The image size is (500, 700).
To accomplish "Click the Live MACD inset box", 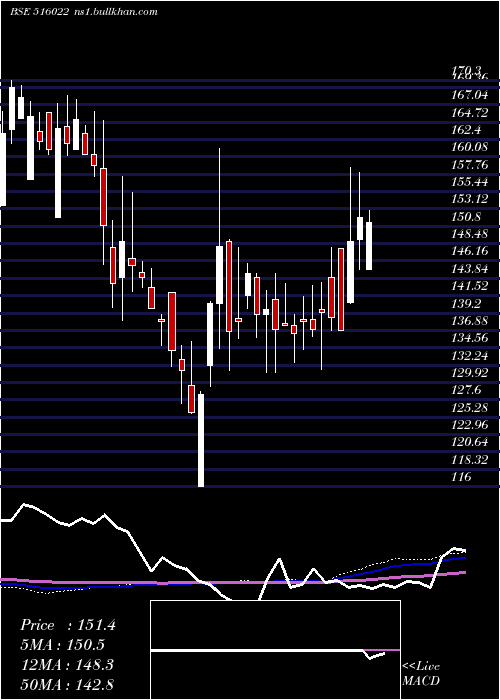I will click(x=275, y=650).
